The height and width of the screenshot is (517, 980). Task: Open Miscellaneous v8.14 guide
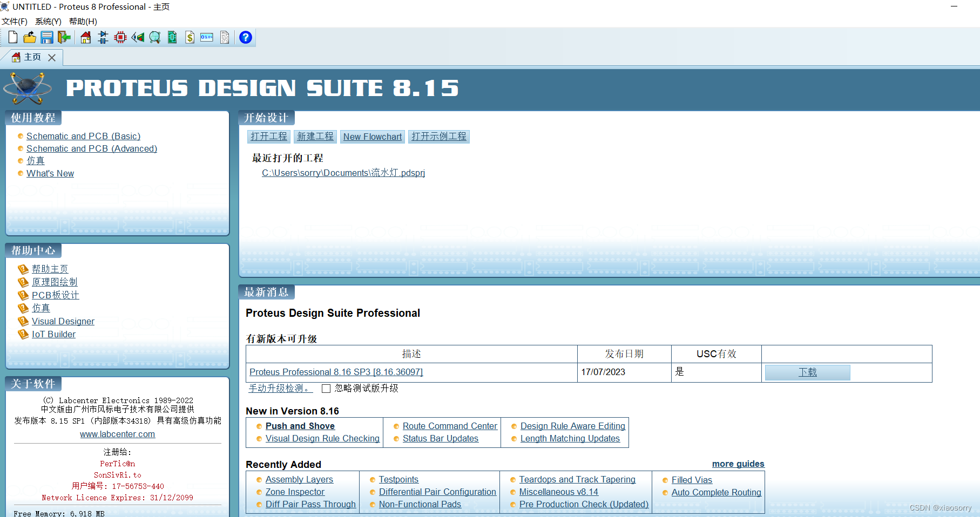point(559,492)
